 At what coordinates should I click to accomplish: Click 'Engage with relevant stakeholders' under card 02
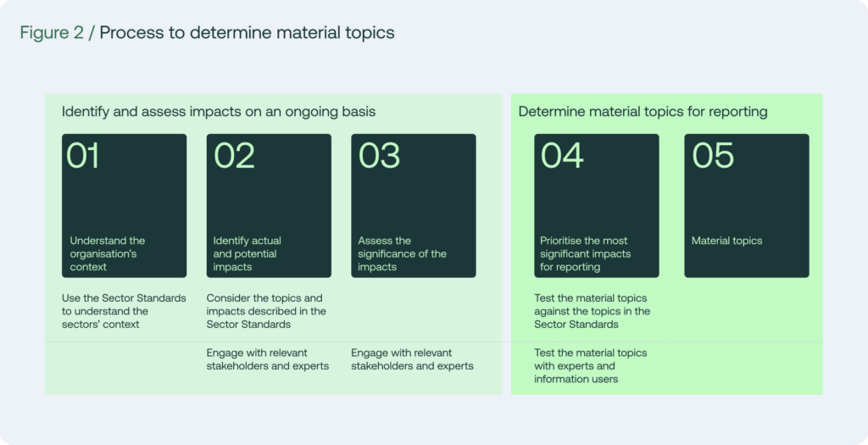(x=268, y=359)
